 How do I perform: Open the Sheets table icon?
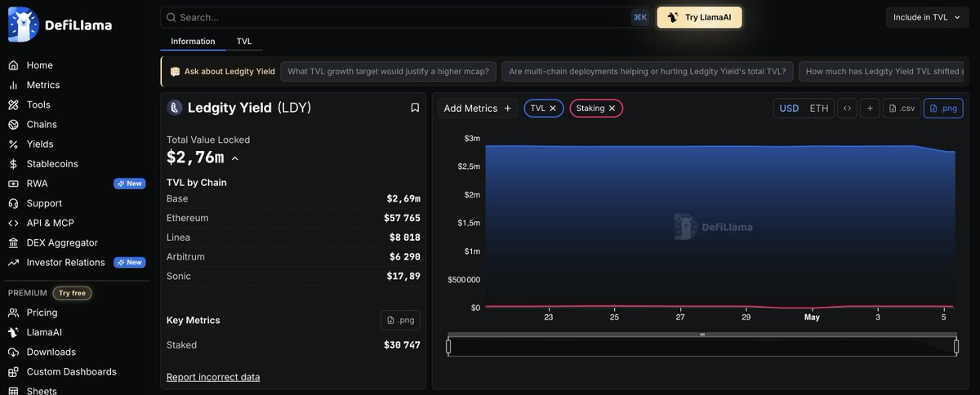pos(13,391)
